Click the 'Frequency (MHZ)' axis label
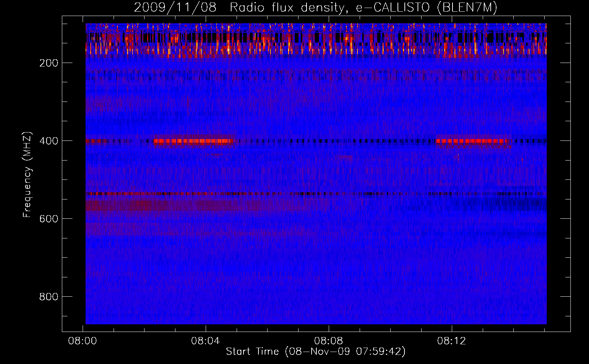Image resolution: width=589 pixels, height=364 pixels. point(27,174)
